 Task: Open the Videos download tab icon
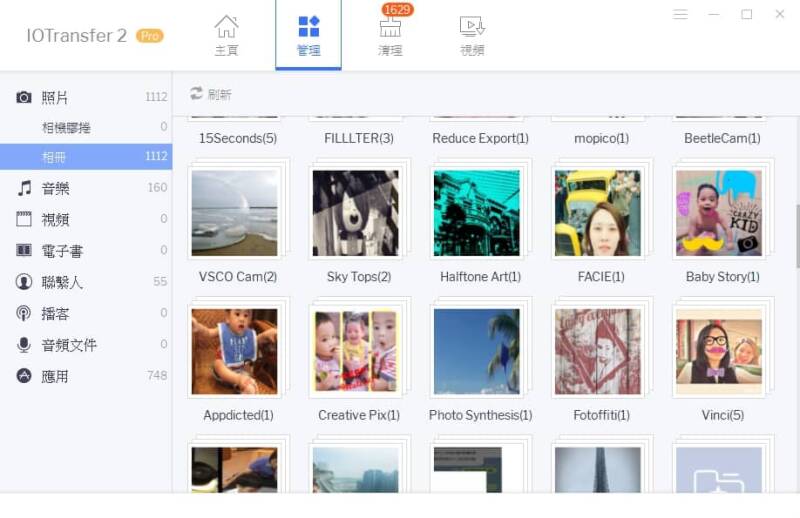pyautogui.click(x=472, y=27)
